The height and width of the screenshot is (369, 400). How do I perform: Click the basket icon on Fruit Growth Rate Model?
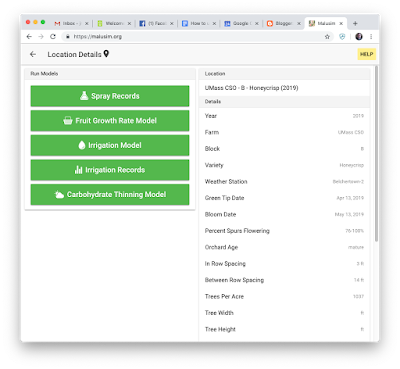click(x=68, y=121)
